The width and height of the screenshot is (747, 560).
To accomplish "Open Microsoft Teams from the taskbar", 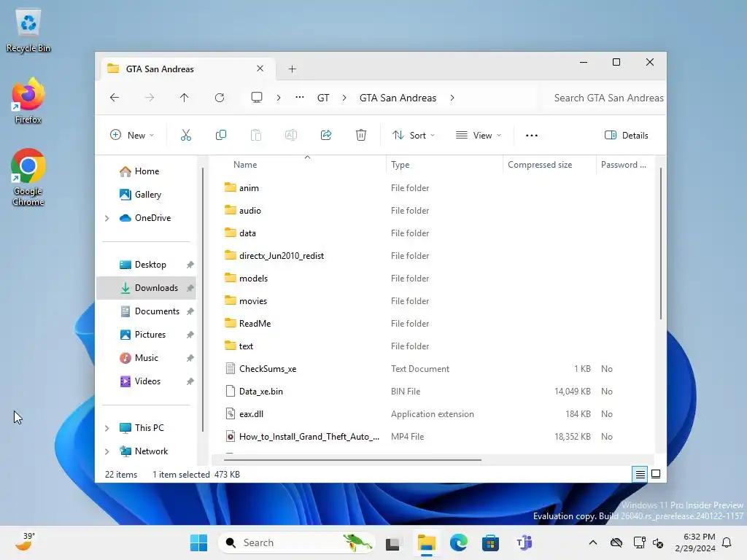I will pyautogui.click(x=524, y=542).
